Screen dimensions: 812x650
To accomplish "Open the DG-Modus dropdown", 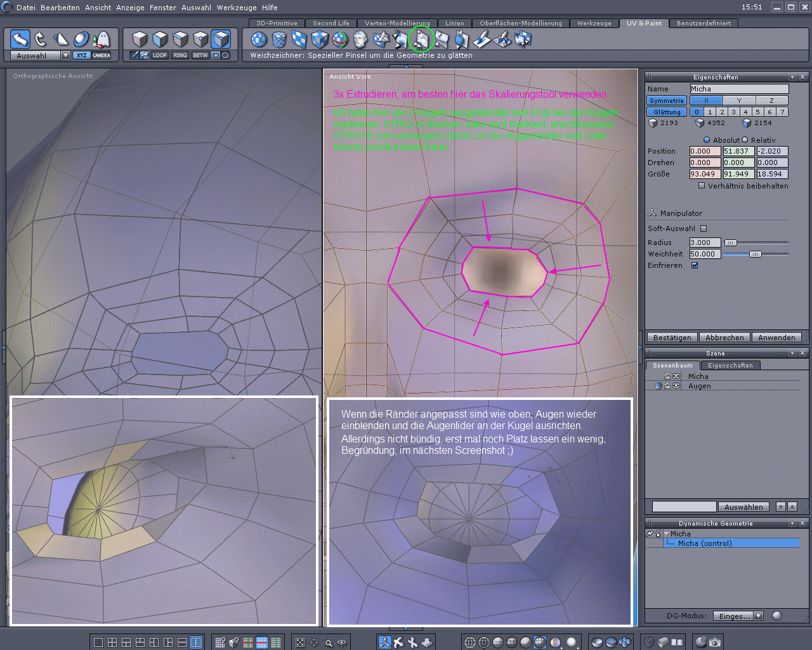I will tap(758, 616).
